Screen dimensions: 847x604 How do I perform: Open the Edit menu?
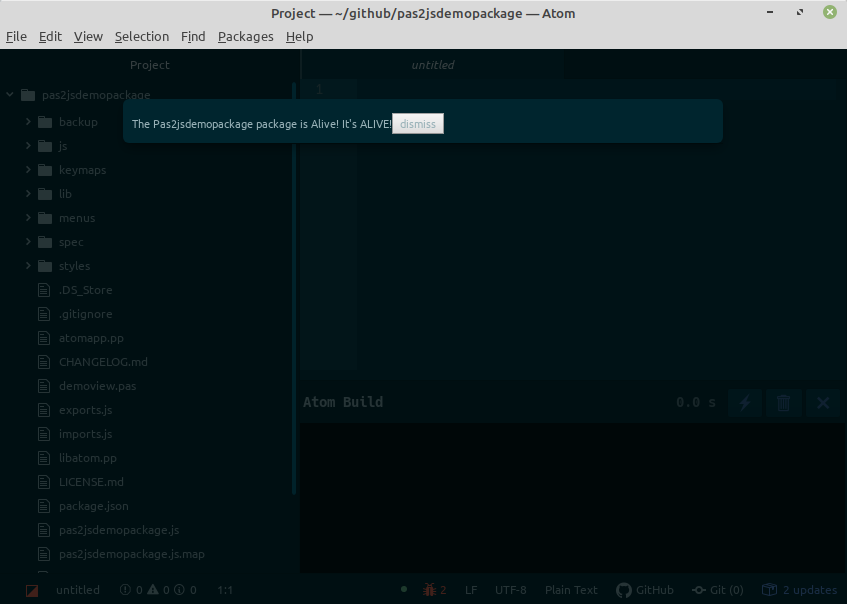click(50, 37)
